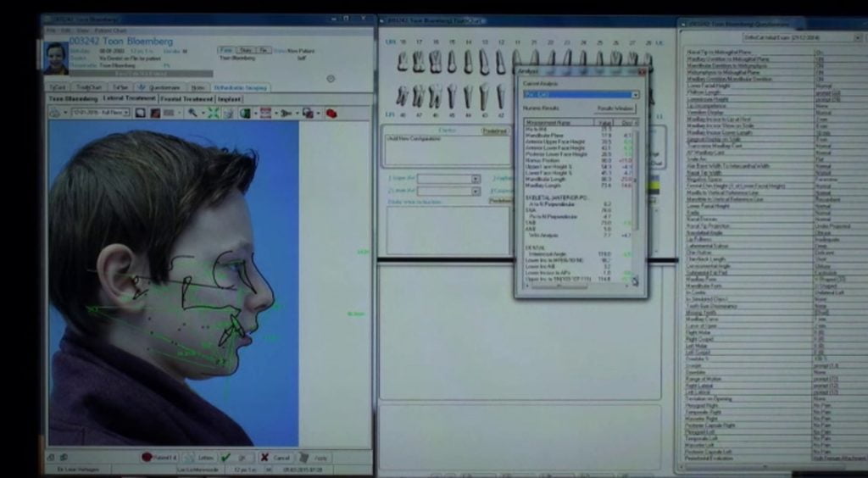Click the white speech bubble toolbar icon
Screen dimensions: 868x478
click(x=140, y=113)
